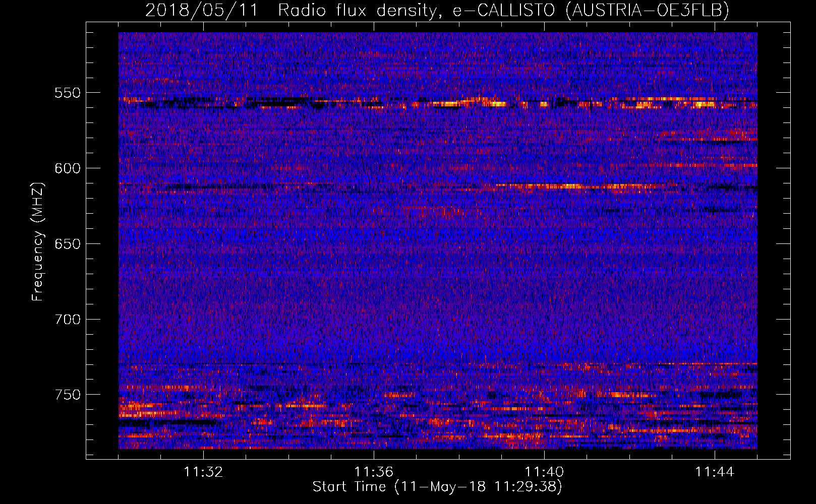Click the 550 frequency tick label

[x=68, y=93]
